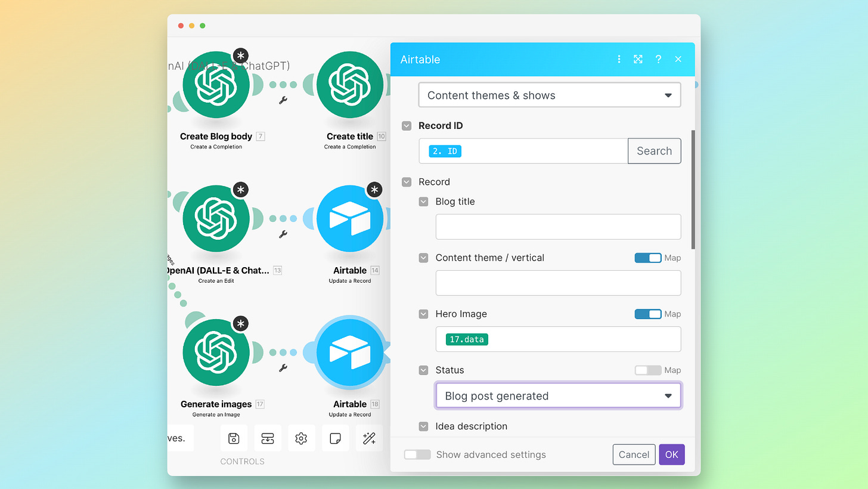Save the scenario with the disk icon

point(234,438)
